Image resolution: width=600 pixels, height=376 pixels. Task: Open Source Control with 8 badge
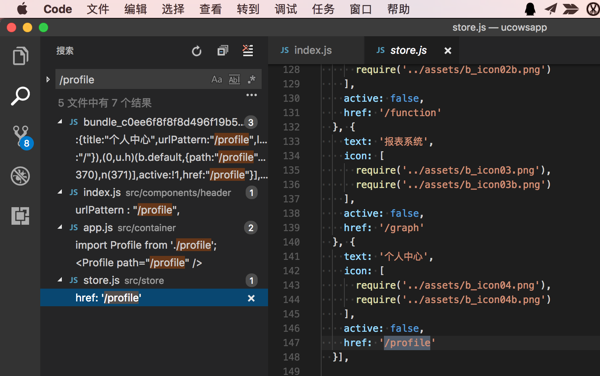click(21, 137)
